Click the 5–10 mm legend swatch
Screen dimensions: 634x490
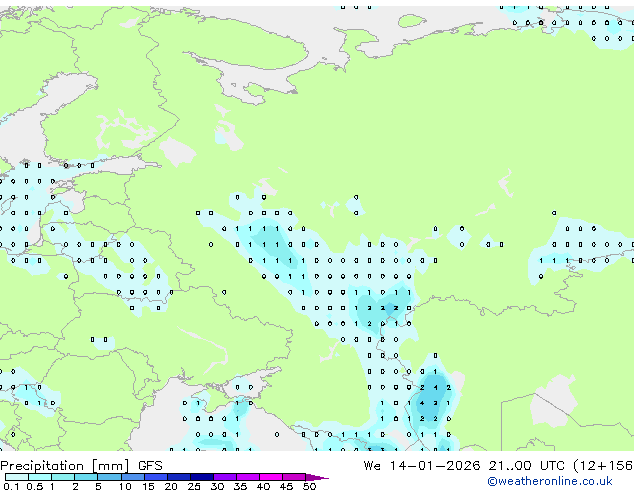[109, 477]
